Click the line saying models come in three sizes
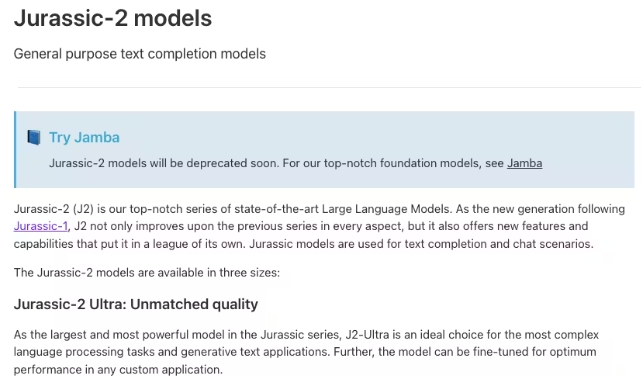The width and height of the screenshot is (641, 387). [x=147, y=273]
